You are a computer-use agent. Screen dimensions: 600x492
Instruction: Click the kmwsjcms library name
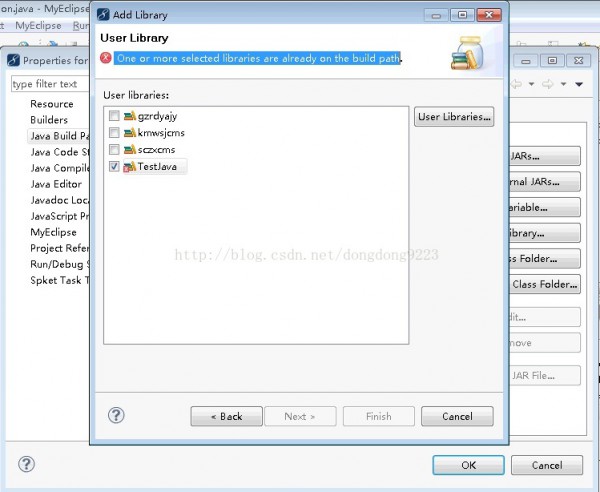coord(161,133)
